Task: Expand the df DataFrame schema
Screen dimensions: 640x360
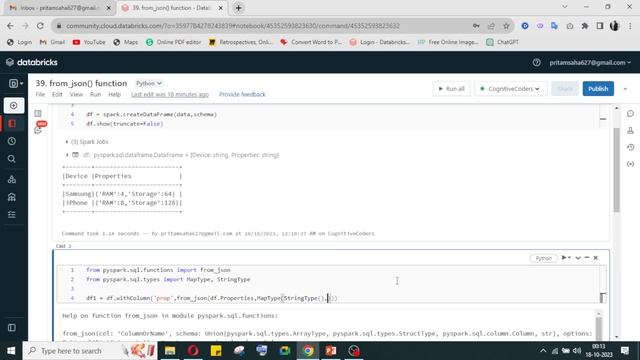Action: coord(67,155)
